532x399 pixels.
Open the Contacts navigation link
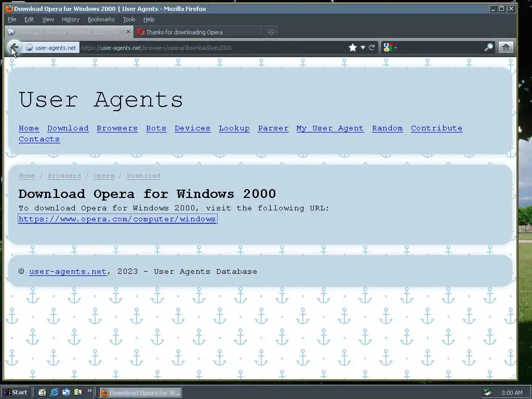pyautogui.click(x=39, y=139)
